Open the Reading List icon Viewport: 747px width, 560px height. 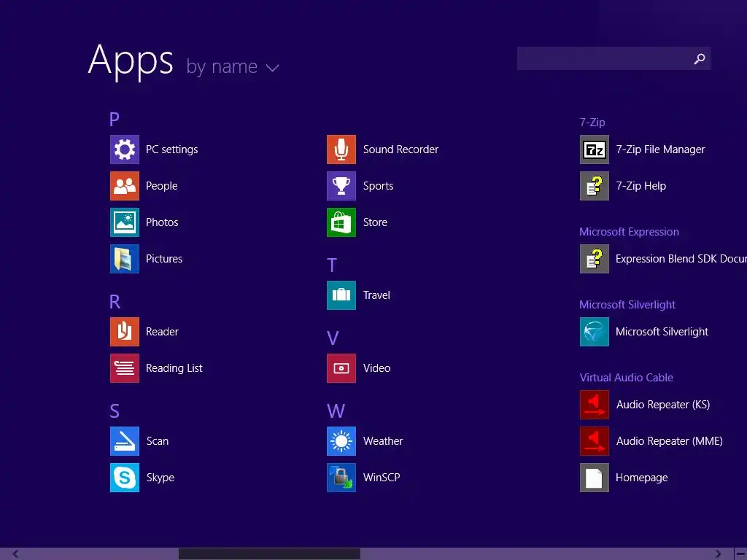tap(124, 368)
